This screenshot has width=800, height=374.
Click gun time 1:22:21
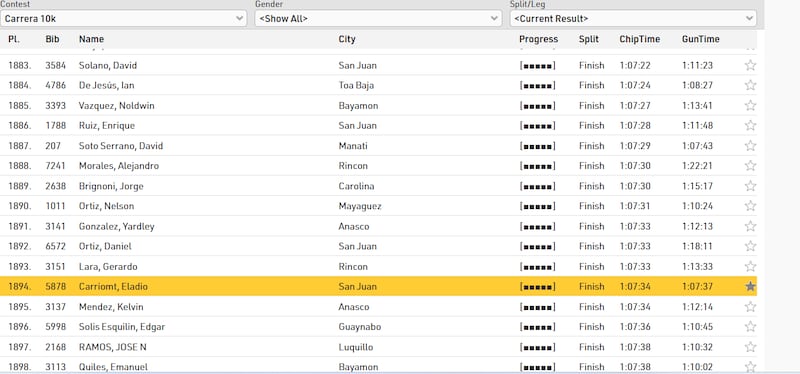click(x=697, y=166)
